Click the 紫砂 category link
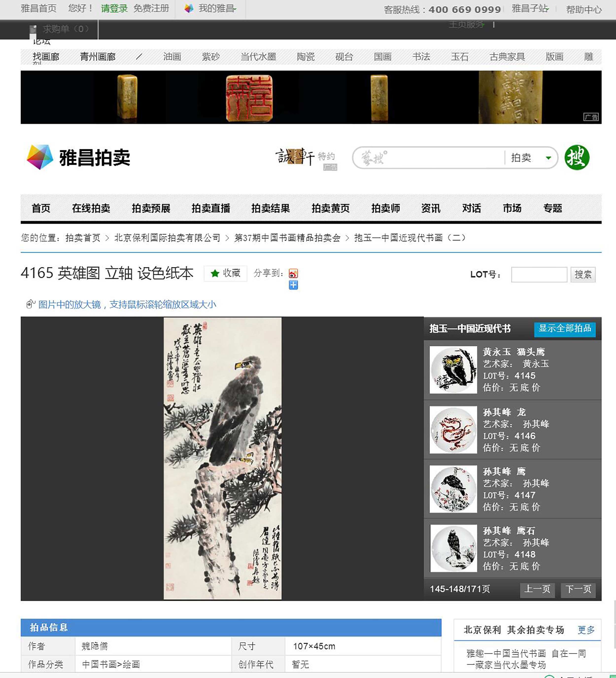This screenshot has height=678, width=616. pyautogui.click(x=211, y=56)
